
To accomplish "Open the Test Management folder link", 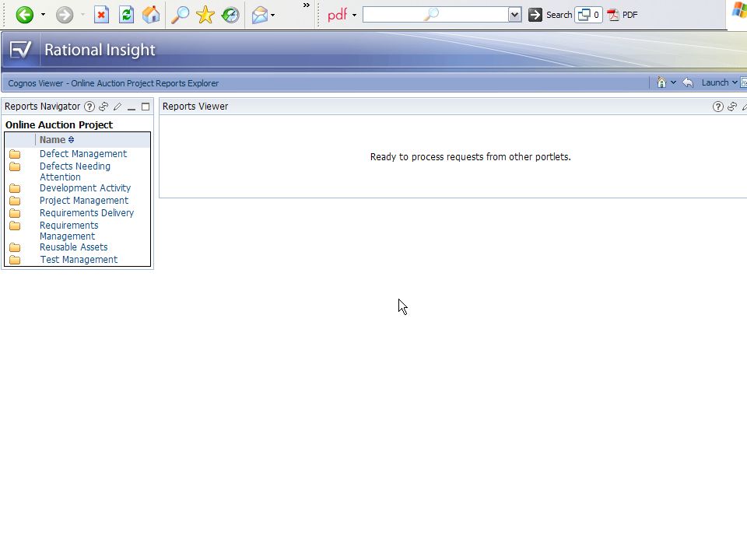I will 79,260.
